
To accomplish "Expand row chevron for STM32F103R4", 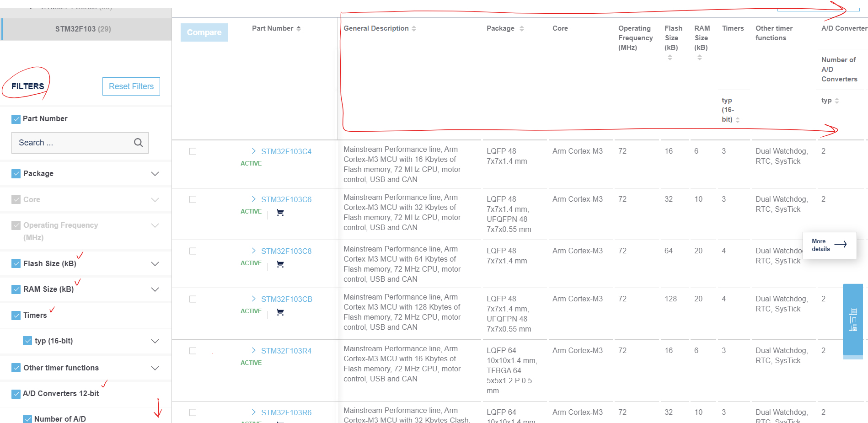I will tap(254, 350).
